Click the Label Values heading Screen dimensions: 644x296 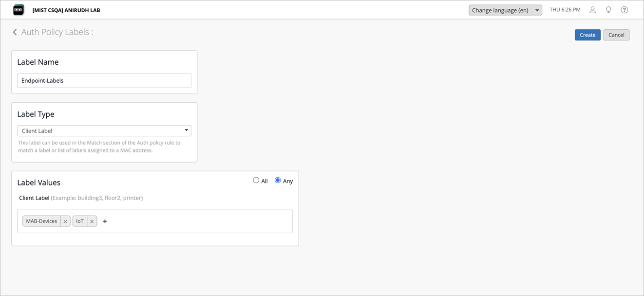39,183
